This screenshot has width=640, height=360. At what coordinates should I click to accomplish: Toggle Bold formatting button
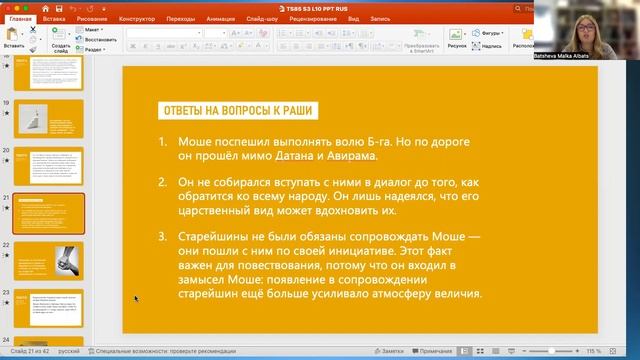(133, 47)
